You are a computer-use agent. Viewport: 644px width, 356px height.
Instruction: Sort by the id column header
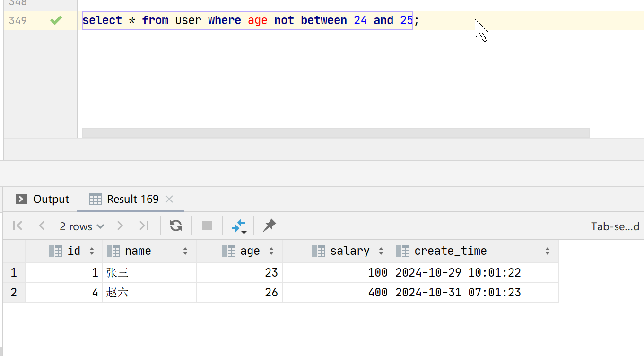(x=64, y=251)
